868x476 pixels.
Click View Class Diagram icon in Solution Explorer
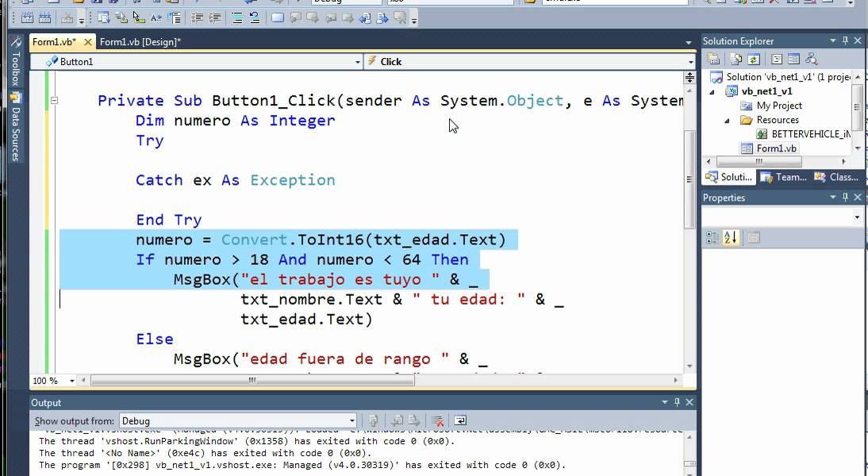[x=812, y=59]
